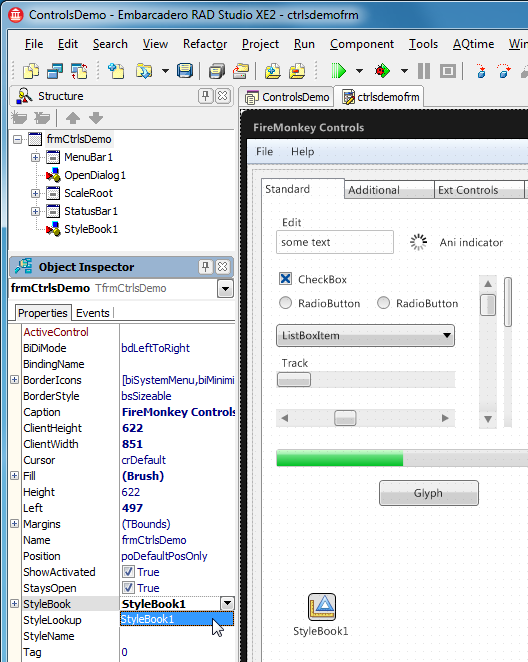Screen dimensions: 528x662
Task: Click the Save floppy disk icon
Action: click(x=184, y=71)
